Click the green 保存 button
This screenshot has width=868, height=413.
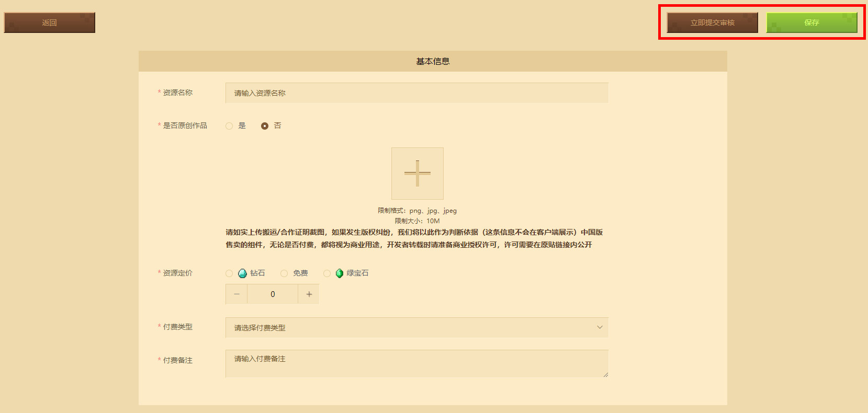tap(811, 22)
